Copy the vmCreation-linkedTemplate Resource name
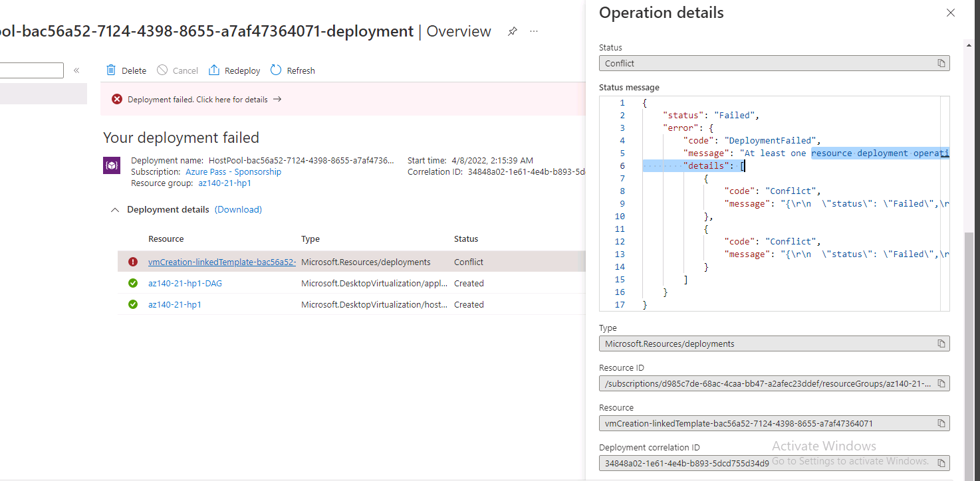 click(x=941, y=423)
